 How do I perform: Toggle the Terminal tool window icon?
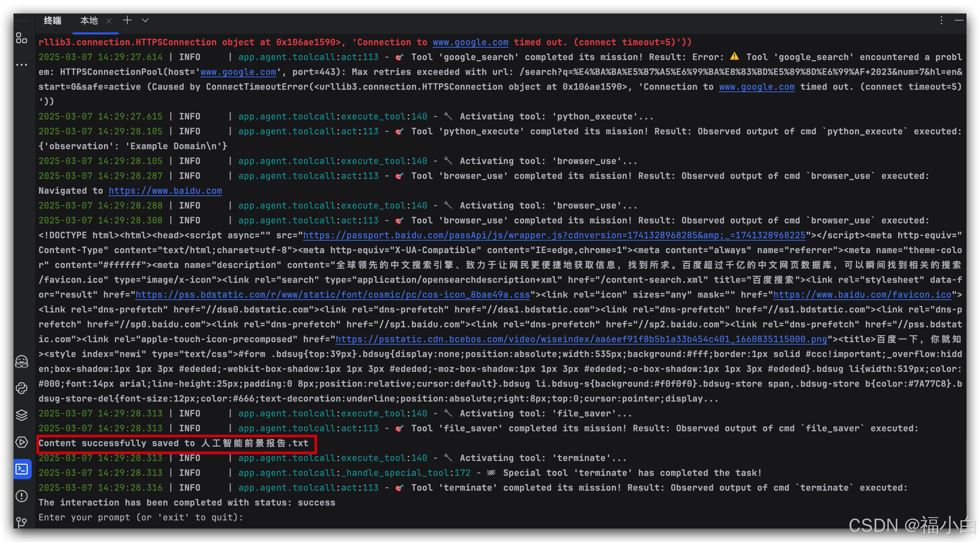[x=21, y=469]
